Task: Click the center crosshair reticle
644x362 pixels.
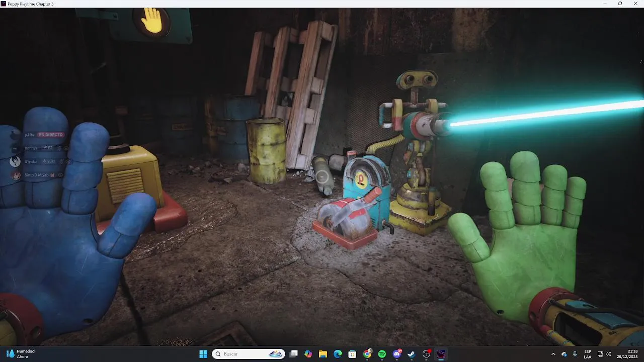Action: coord(322,176)
